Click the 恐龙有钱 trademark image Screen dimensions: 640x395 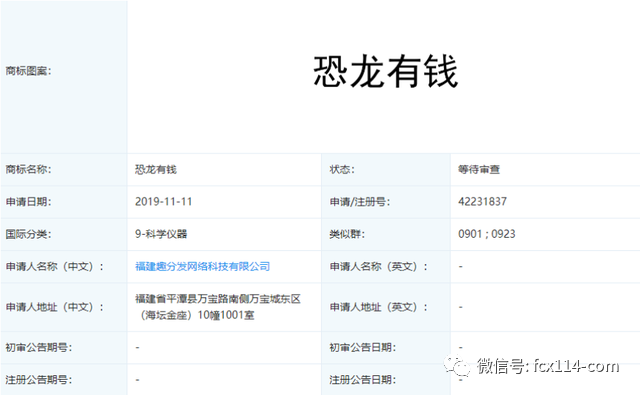385,72
